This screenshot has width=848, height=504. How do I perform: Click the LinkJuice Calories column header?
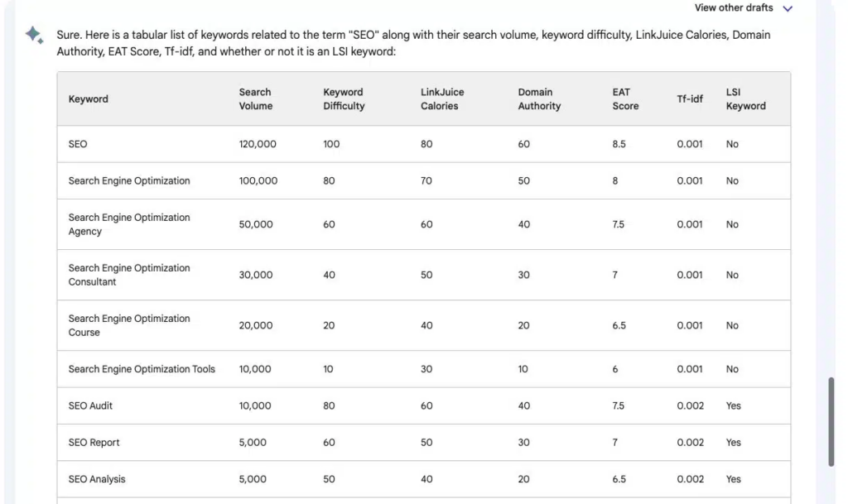[442, 99]
